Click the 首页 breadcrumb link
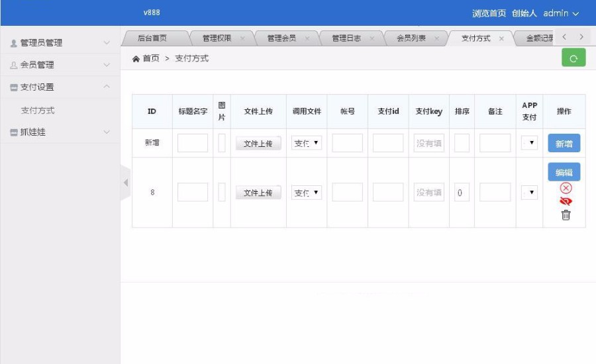The image size is (596, 364). click(x=151, y=58)
